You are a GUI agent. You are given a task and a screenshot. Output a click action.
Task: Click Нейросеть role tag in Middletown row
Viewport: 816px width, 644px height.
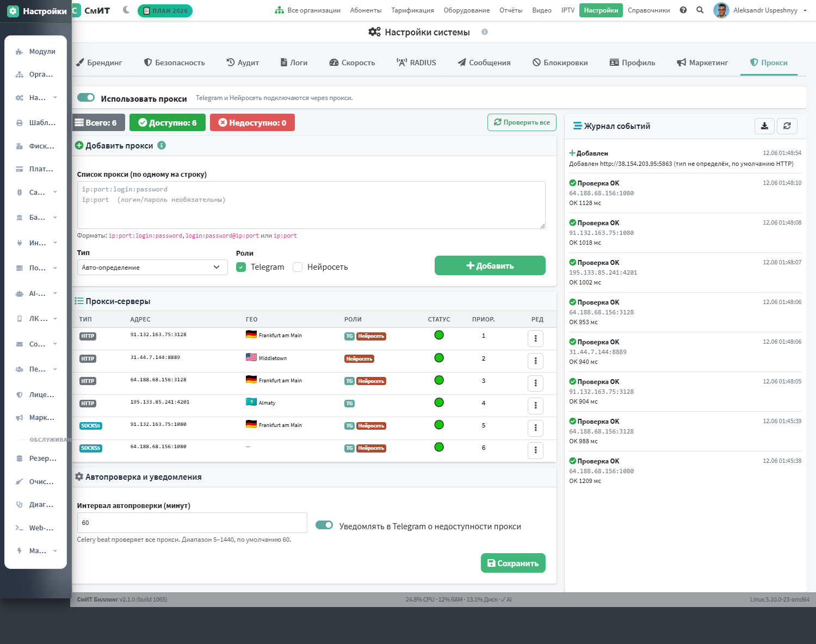(x=359, y=358)
